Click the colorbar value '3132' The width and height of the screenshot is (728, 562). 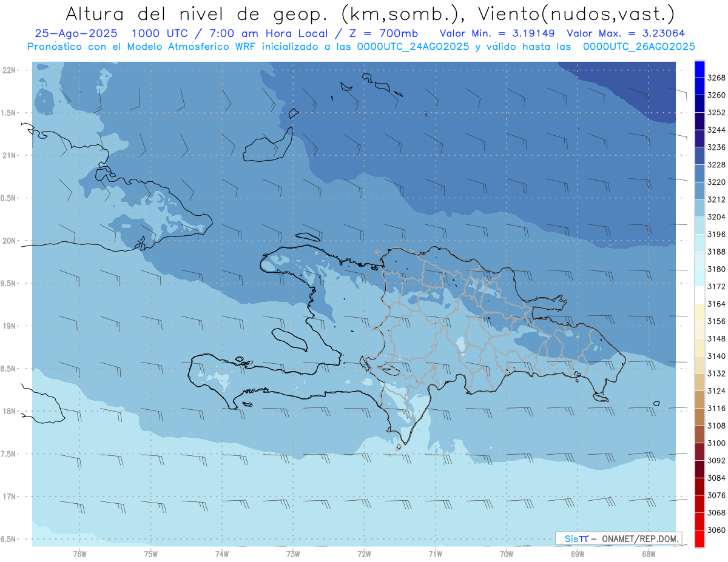pos(716,373)
